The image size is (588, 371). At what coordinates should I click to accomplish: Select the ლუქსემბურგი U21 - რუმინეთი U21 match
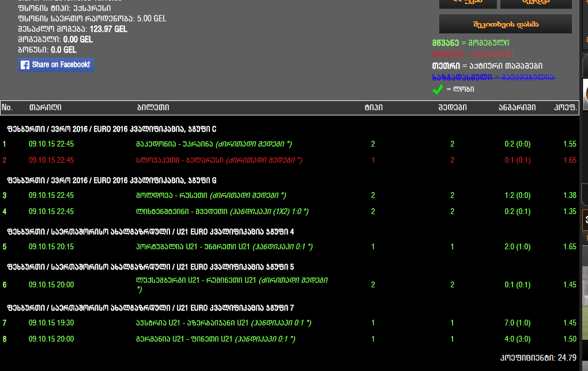coord(289,284)
